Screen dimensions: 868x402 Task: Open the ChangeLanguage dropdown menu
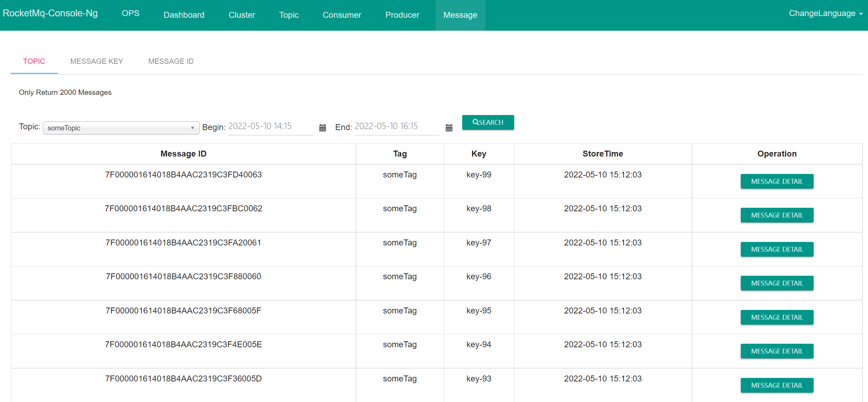pyautogui.click(x=825, y=14)
